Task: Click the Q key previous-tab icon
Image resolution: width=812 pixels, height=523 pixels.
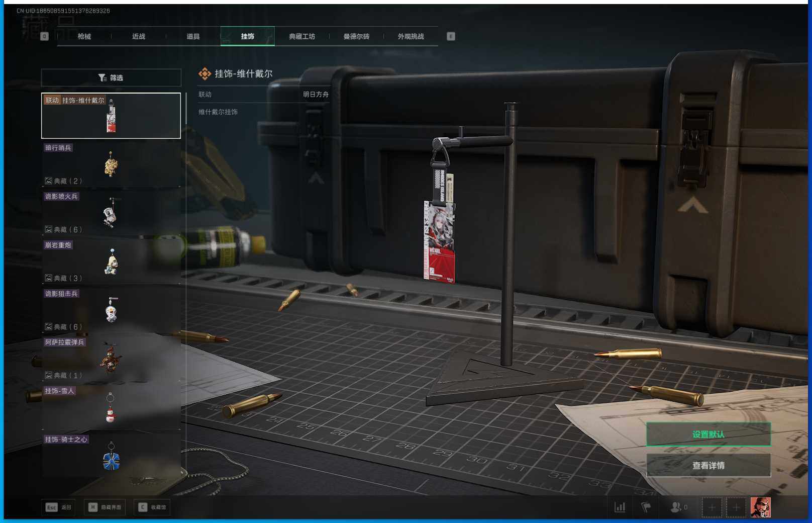Action: [44, 36]
